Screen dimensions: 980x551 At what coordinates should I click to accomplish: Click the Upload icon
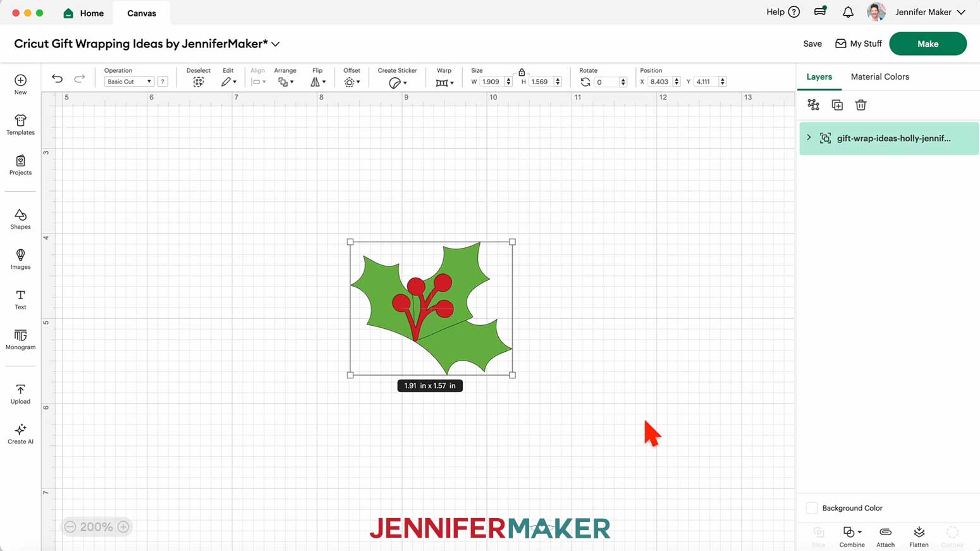coord(20,393)
